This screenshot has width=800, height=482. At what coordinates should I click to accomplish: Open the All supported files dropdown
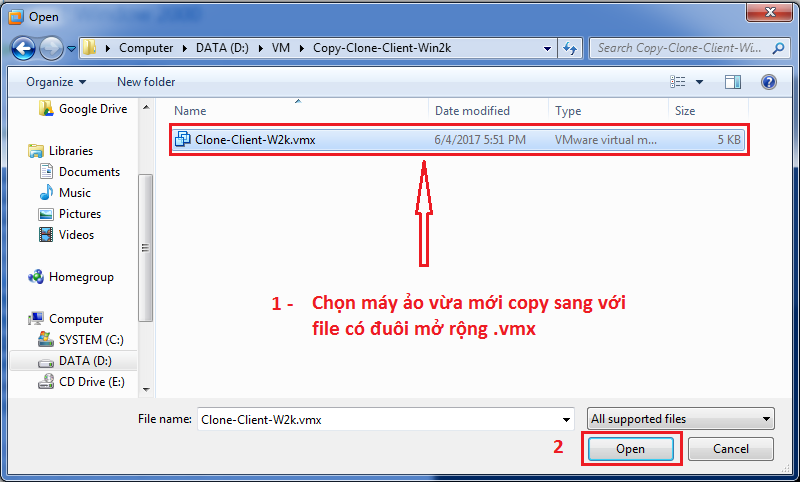tap(680, 419)
